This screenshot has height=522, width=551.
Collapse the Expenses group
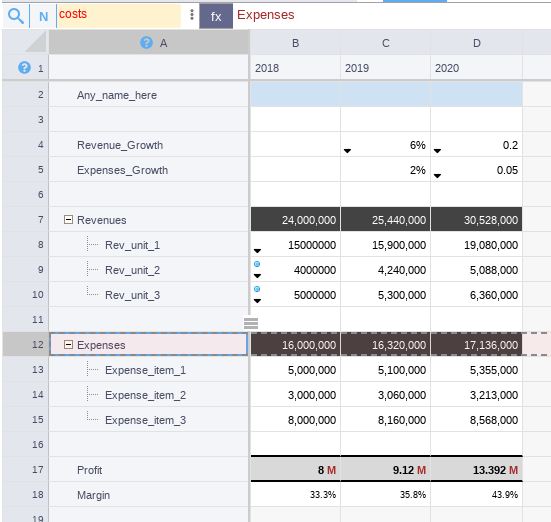tap(68, 344)
